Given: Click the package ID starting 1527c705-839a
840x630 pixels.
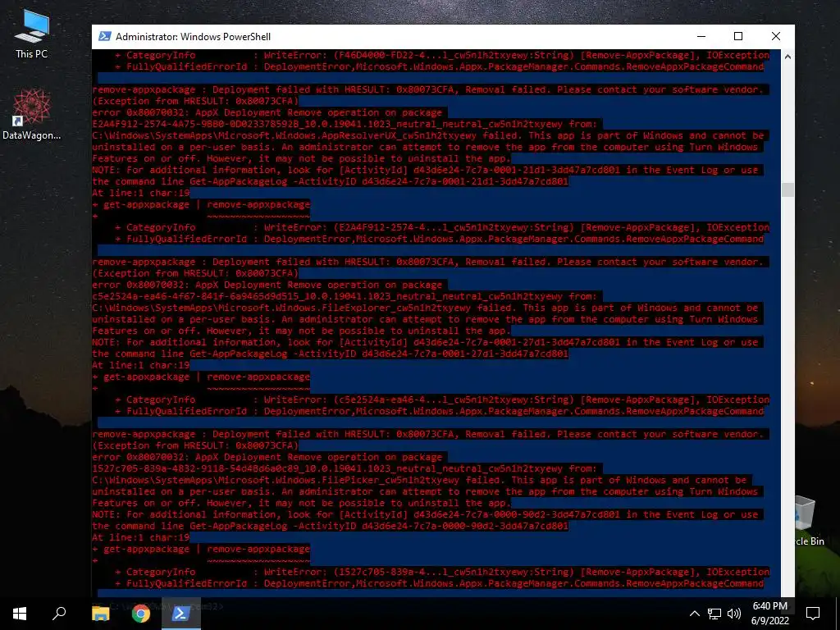Looking at the screenshot, I should 327,468.
